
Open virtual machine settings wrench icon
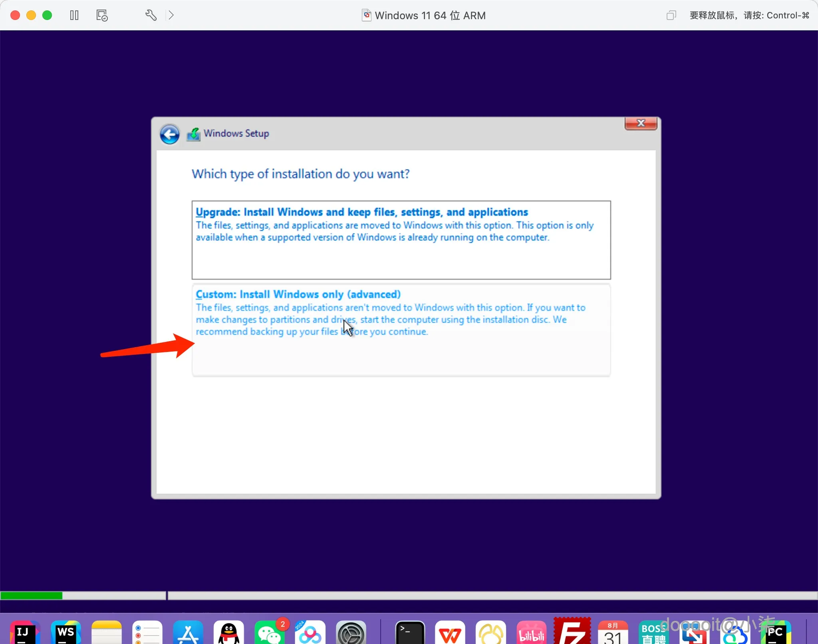point(151,15)
